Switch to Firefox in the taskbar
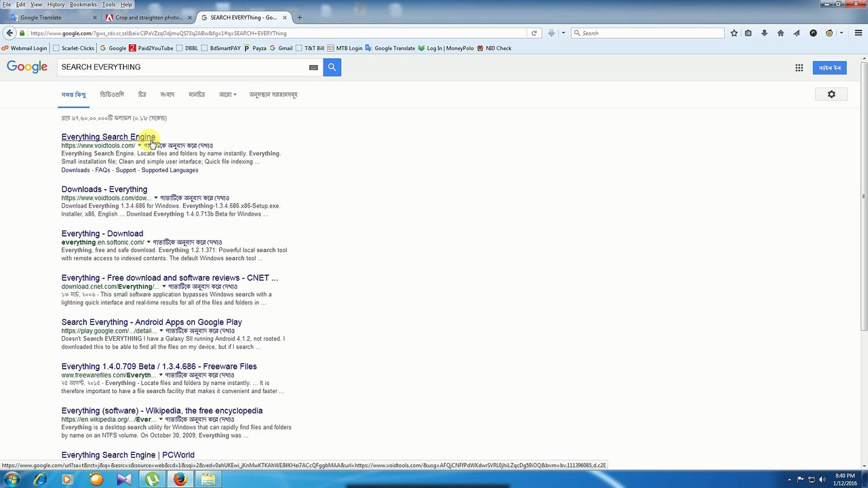The image size is (868, 488). [180, 480]
